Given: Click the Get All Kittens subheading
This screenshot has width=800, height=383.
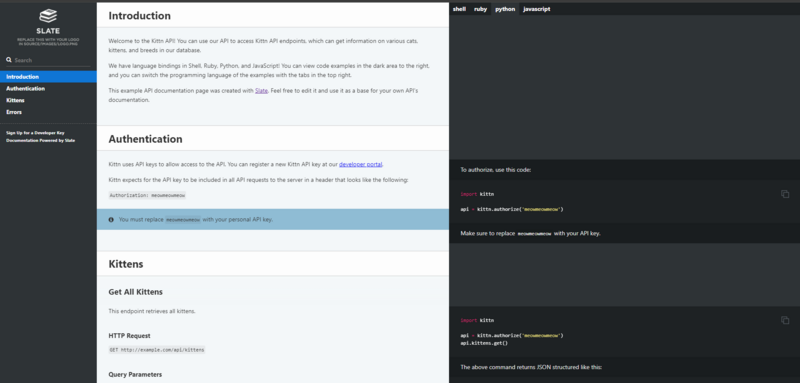Looking at the screenshot, I should click(x=135, y=292).
